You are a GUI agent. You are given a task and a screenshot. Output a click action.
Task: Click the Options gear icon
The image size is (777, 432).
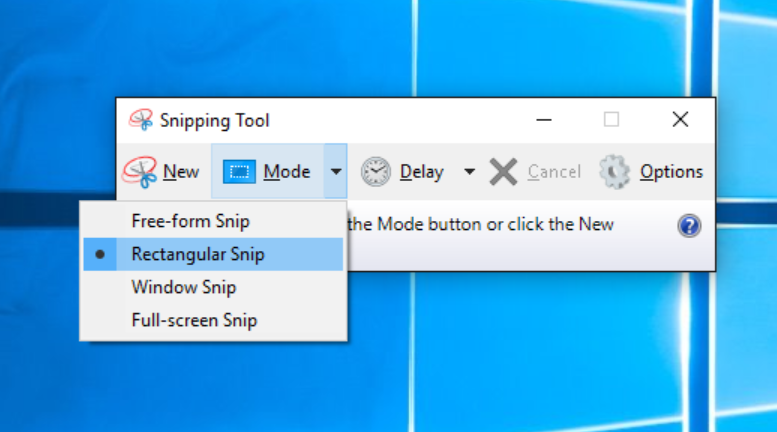614,172
